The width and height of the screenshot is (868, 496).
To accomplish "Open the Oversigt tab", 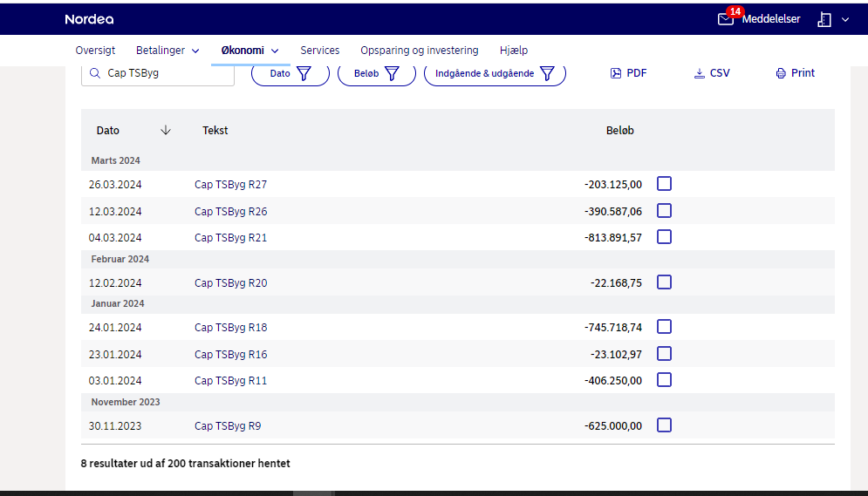I will (x=95, y=51).
